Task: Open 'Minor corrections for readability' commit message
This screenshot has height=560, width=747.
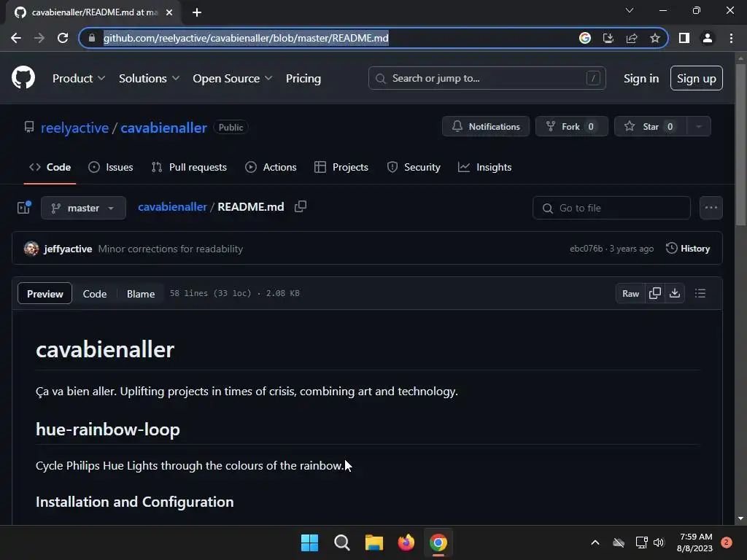Action: tap(171, 249)
